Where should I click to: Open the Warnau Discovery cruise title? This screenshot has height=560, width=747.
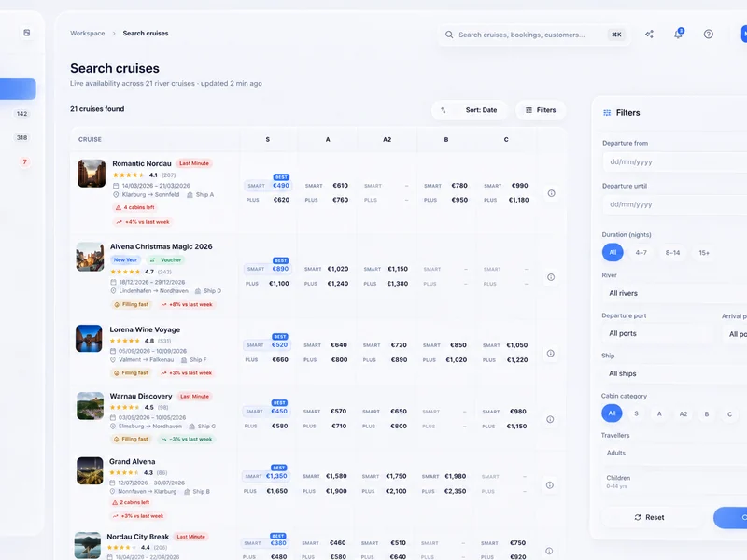[x=141, y=396]
